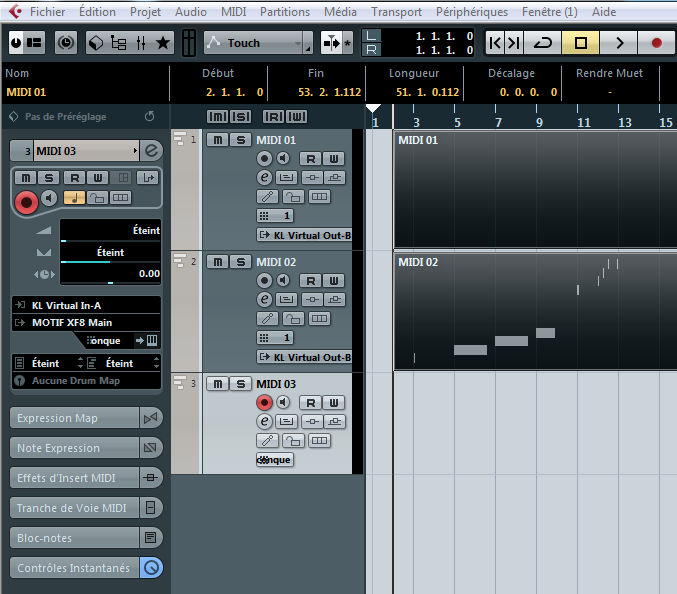The height and width of the screenshot is (594, 677).
Task: Solo the MIDI 02 track
Action: tap(240, 262)
